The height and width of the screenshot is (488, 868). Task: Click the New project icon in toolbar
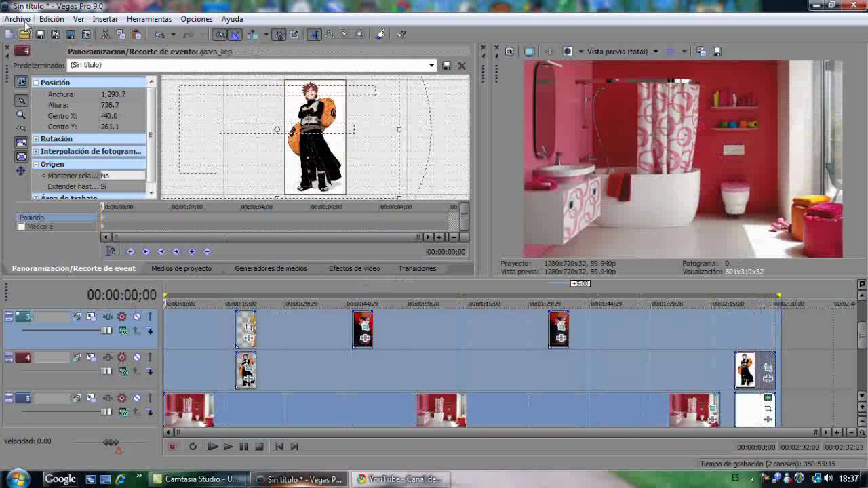tap(9, 34)
